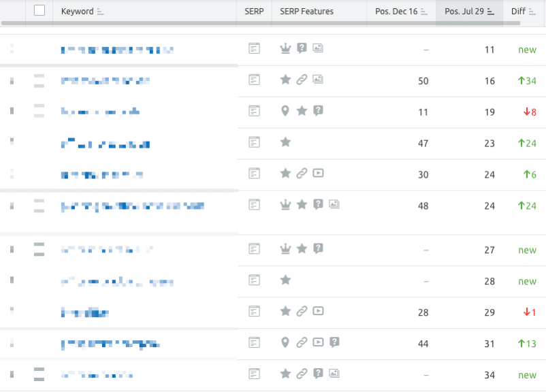Viewport: 546px width, 392px height.
Task: Open SERP snapshot for the row ranked 29
Action: (254, 311)
